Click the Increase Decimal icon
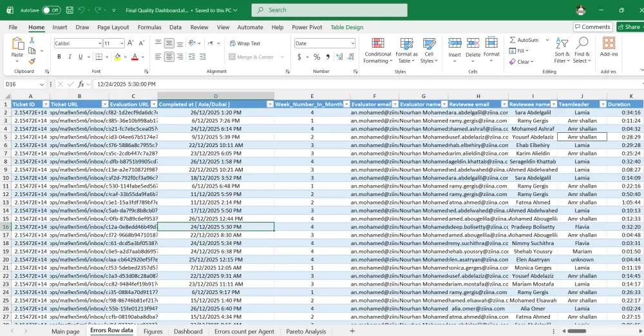 tap(339, 57)
